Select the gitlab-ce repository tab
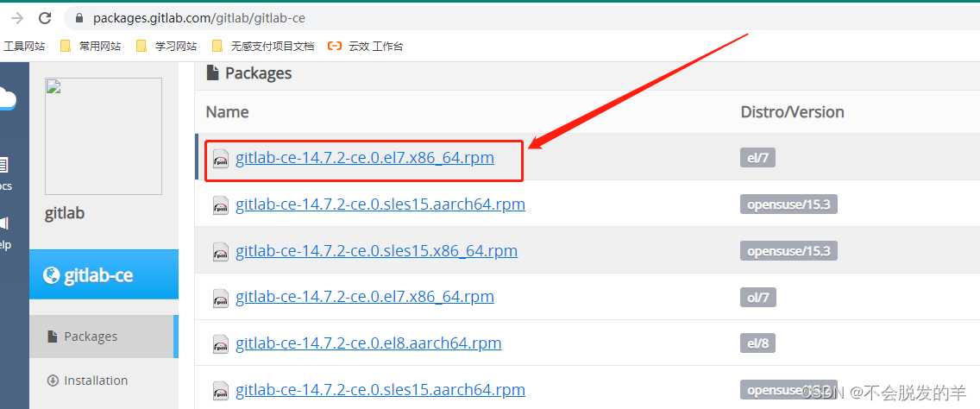The height and width of the screenshot is (409, 980). coord(104,274)
